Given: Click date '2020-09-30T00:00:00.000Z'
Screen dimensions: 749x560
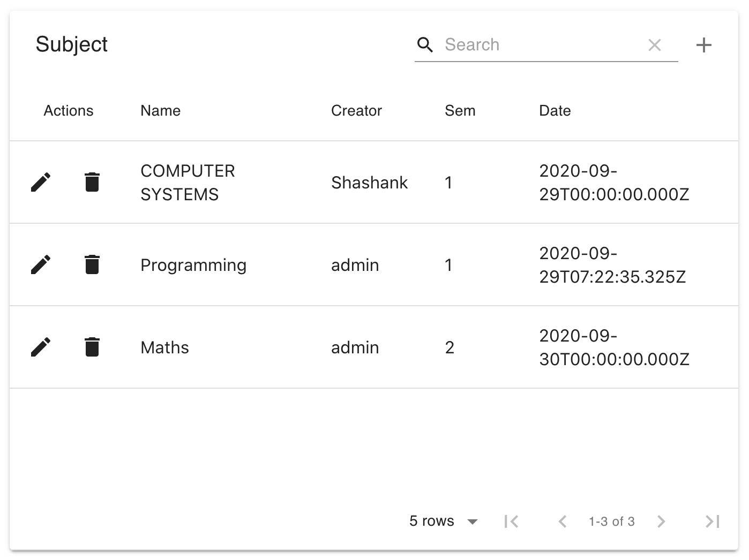Looking at the screenshot, I should pyautogui.click(x=614, y=347).
